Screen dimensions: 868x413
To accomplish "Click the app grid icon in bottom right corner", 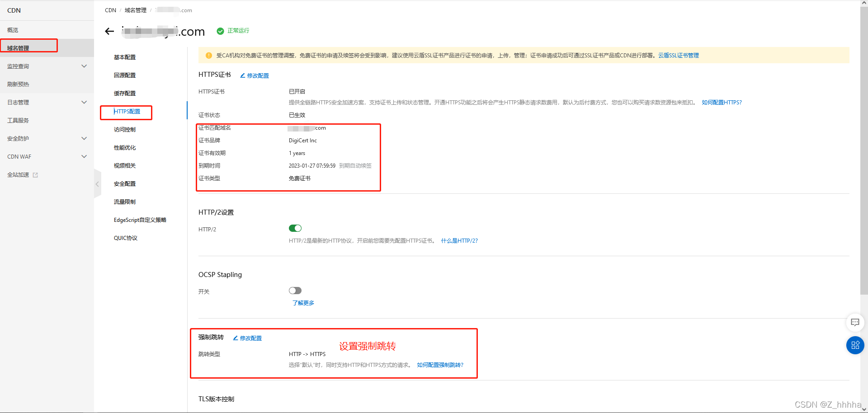I will 855,345.
